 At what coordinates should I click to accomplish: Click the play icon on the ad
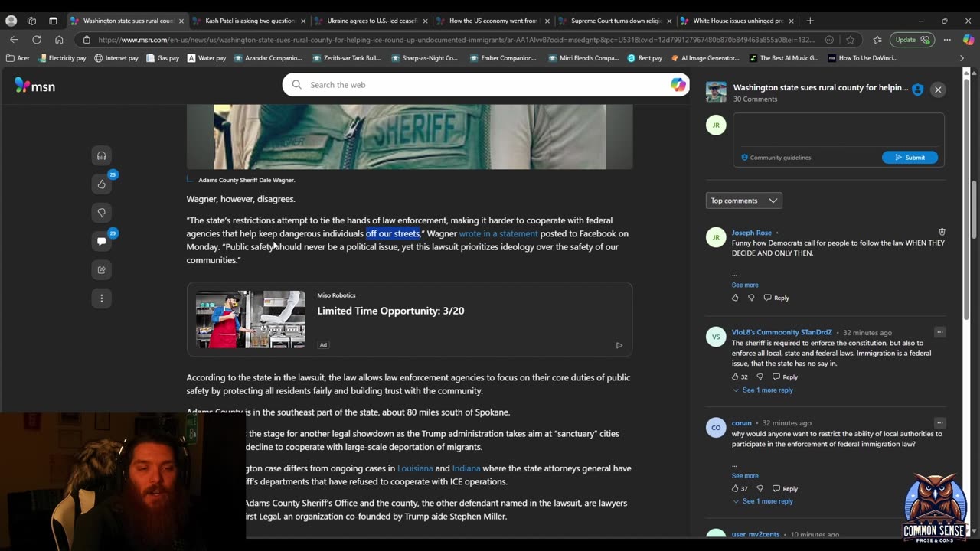(619, 345)
